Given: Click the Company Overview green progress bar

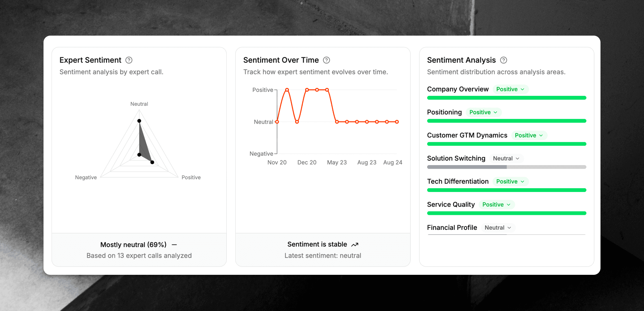Looking at the screenshot, I should pyautogui.click(x=506, y=98).
